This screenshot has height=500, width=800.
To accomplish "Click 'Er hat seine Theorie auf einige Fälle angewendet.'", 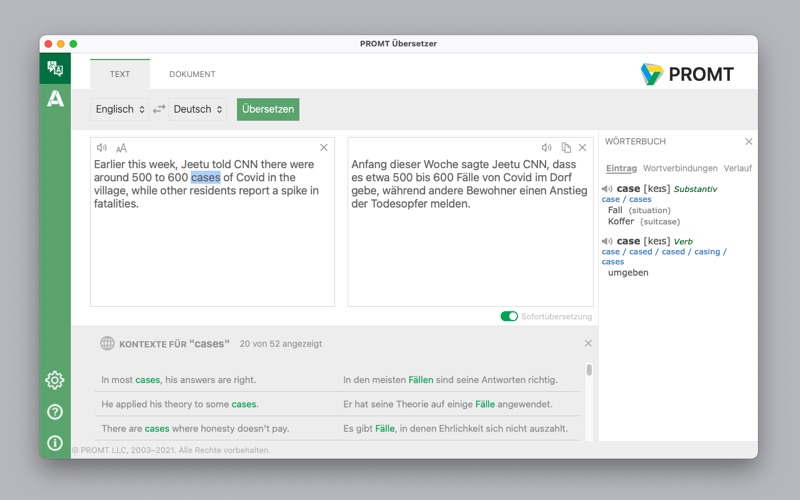I will [x=448, y=404].
